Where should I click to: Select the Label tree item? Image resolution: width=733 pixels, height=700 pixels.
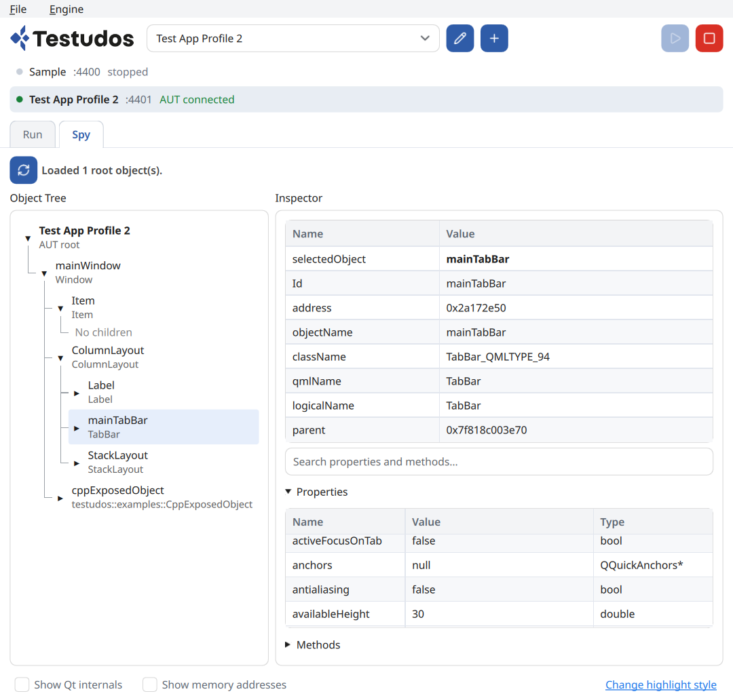tap(101, 392)
